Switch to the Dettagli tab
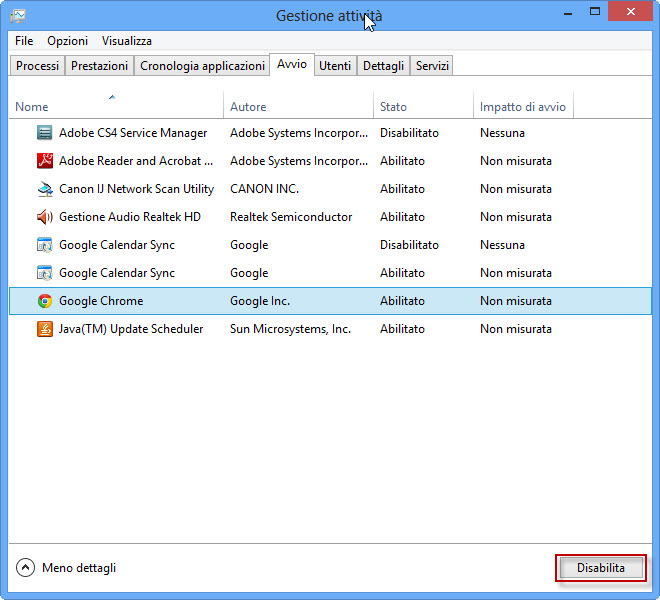 pos(383,66)
